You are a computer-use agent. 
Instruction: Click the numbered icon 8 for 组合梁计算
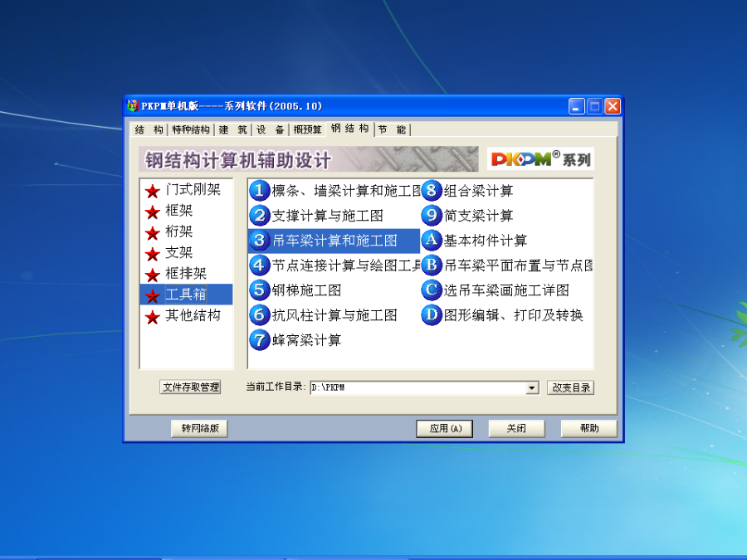pyautogui.click(x=432, y=191)
